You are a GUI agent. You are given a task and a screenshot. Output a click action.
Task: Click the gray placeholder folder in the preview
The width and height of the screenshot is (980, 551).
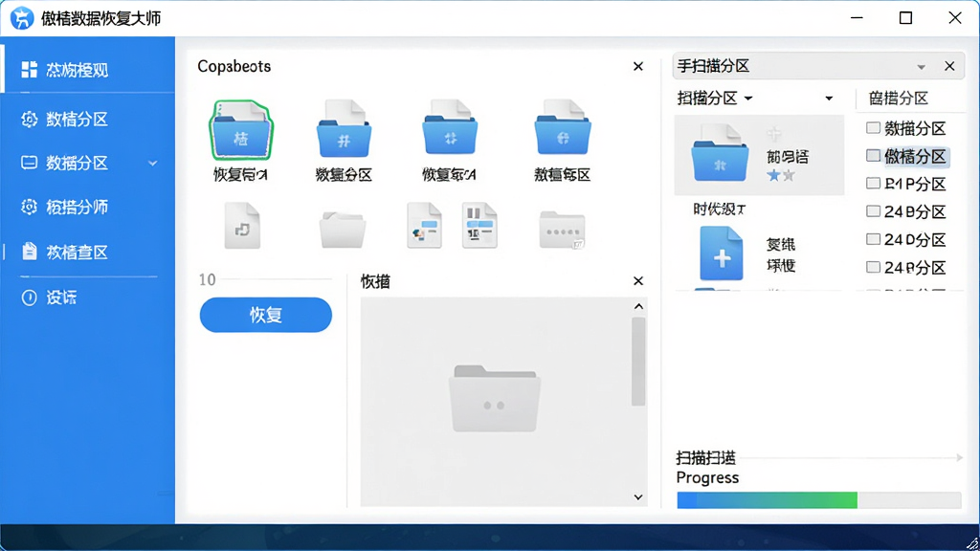click(495, 399)
